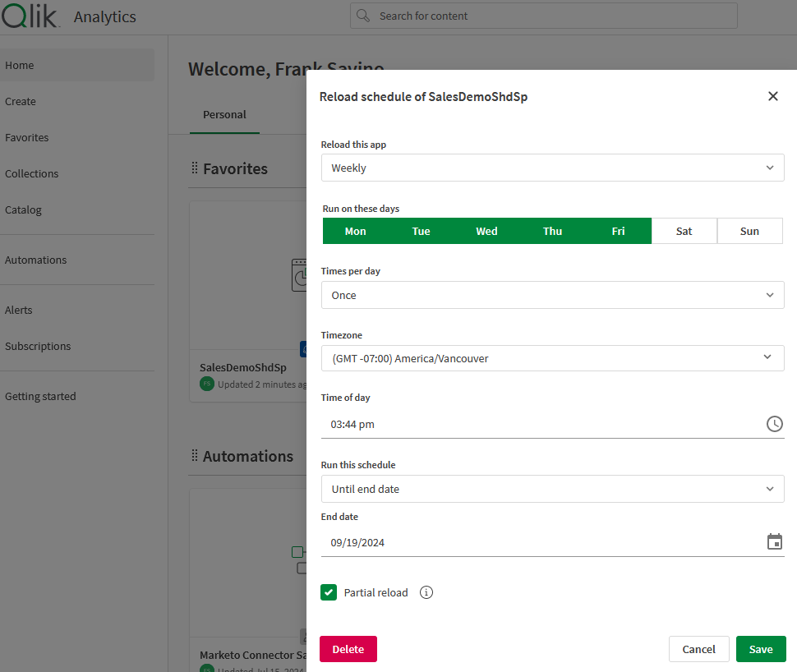Open the Run this schedule dropdown
Screen dimensions: 797x672
[x=552, y=489]
